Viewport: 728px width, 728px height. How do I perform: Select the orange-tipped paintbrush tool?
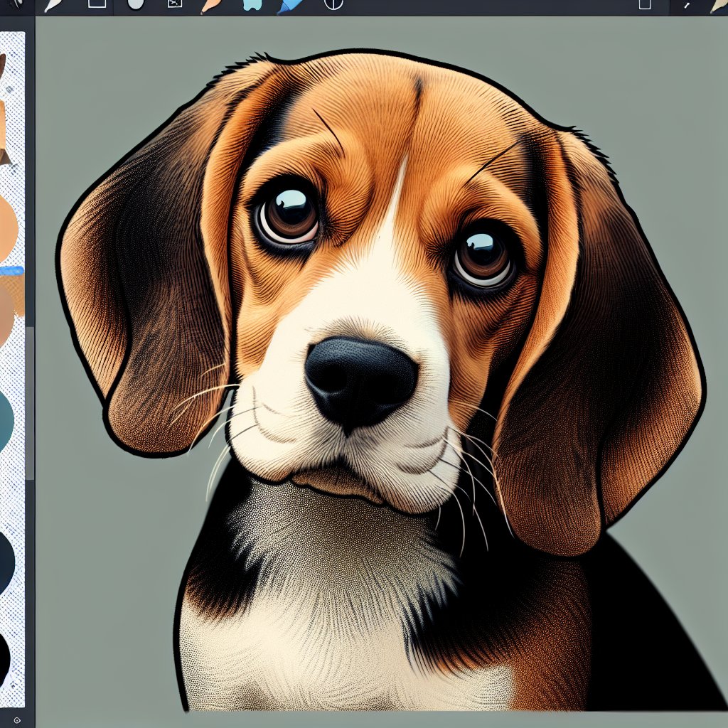click(212, 6)
